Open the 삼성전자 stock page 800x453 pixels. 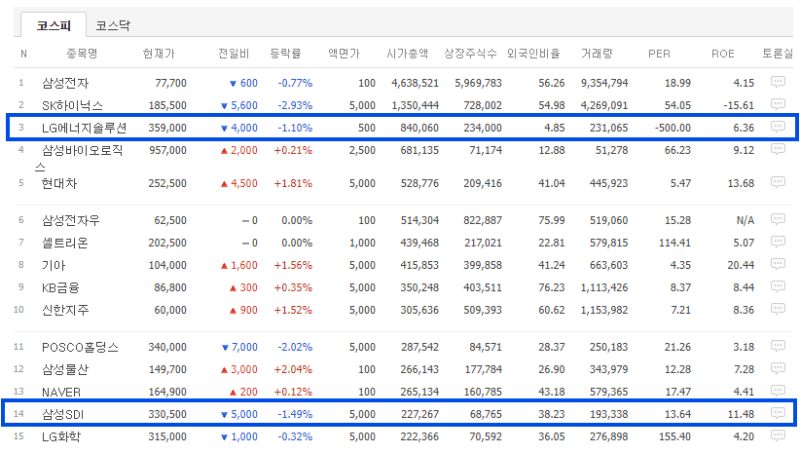65,83
